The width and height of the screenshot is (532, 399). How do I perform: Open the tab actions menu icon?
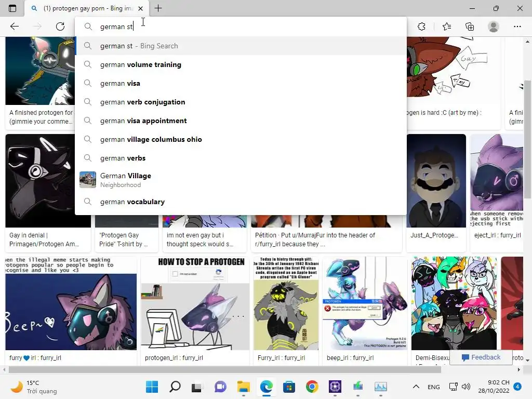tap(12, 8)
